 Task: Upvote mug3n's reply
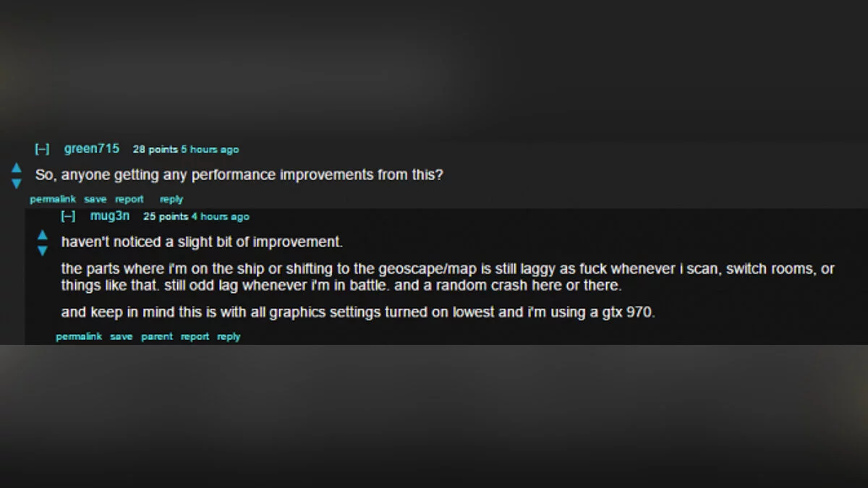point(43,235)
